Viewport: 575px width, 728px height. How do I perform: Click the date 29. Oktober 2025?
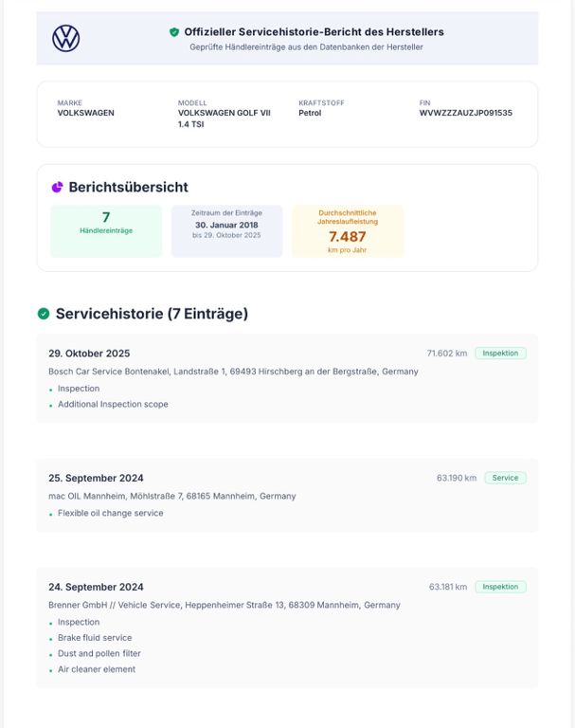pyautogui.click(x=89, y=354)
